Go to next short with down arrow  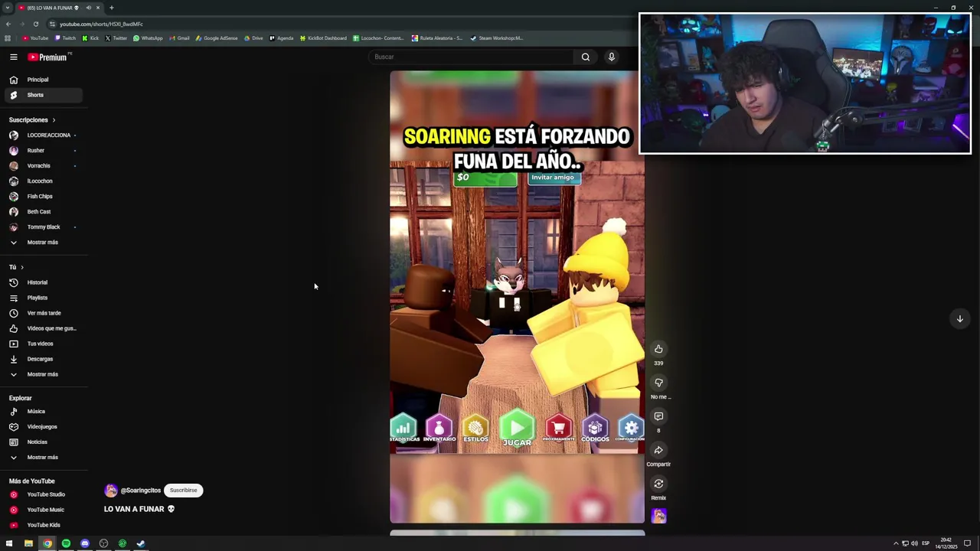click(x=959, y=318)
